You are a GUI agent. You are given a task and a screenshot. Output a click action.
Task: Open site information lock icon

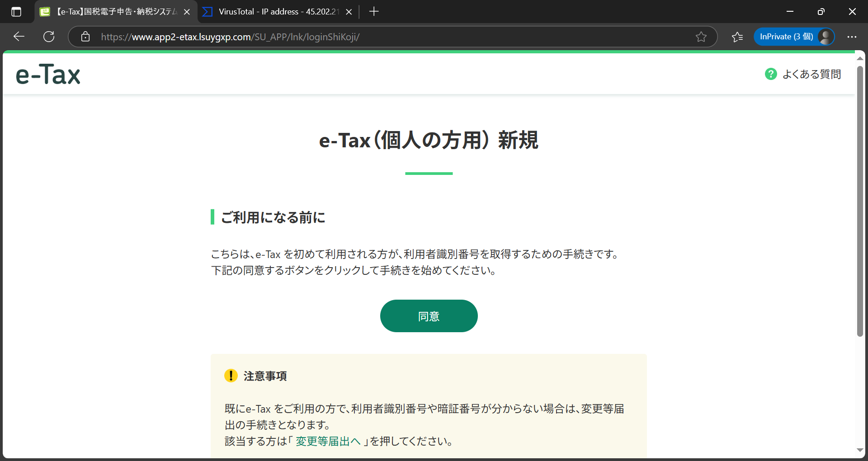[x=85, y=37]
